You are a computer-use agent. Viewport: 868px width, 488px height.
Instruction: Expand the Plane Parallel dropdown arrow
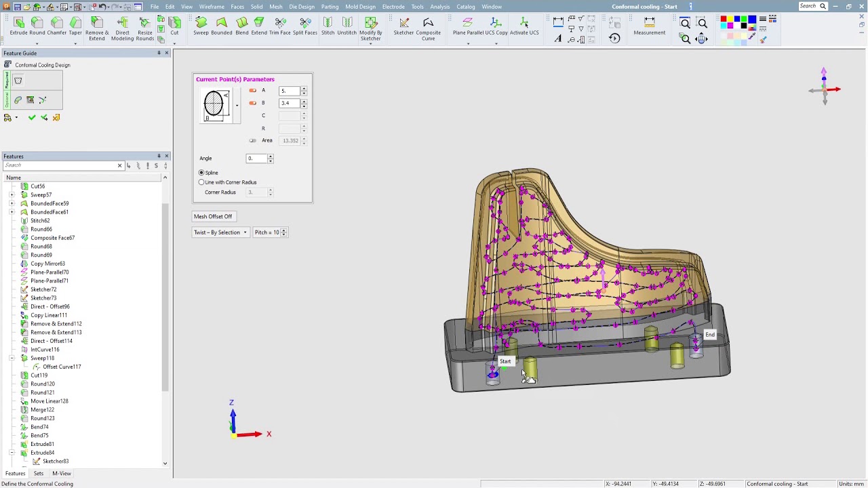click(x=468, y=44)
